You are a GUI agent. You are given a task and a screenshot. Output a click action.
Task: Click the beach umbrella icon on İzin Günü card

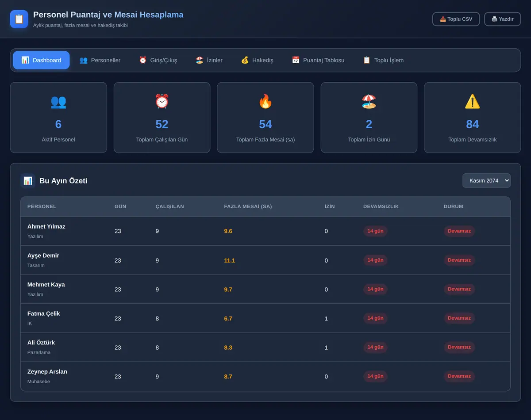point(369,102)
